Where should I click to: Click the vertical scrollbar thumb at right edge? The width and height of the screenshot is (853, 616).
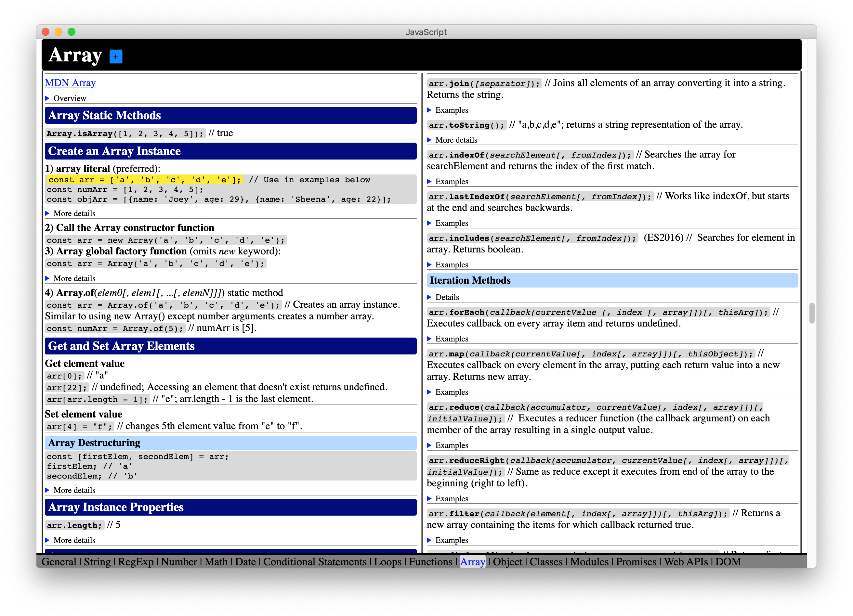coord(812,313)
